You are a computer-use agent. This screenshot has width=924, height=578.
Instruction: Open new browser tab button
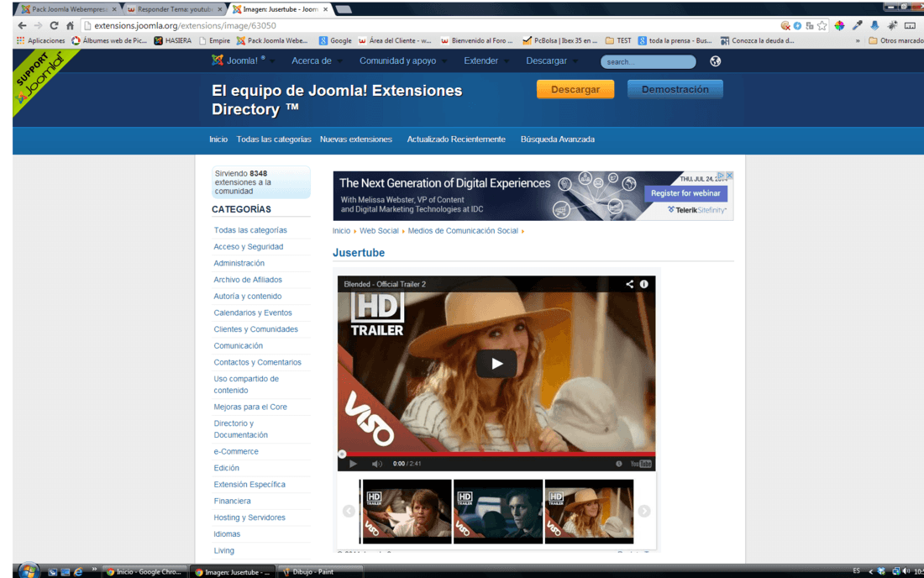pyautogui.click(x=344, y=9)
